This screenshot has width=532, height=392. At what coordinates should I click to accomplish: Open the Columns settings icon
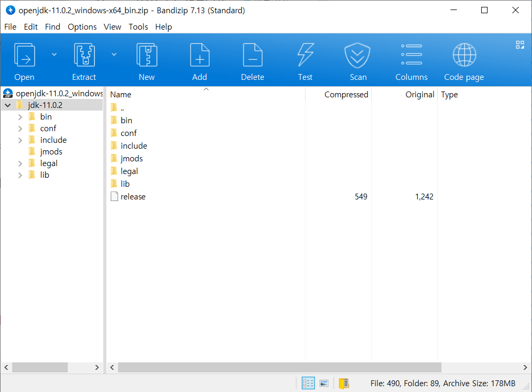[x=411, y=54]
